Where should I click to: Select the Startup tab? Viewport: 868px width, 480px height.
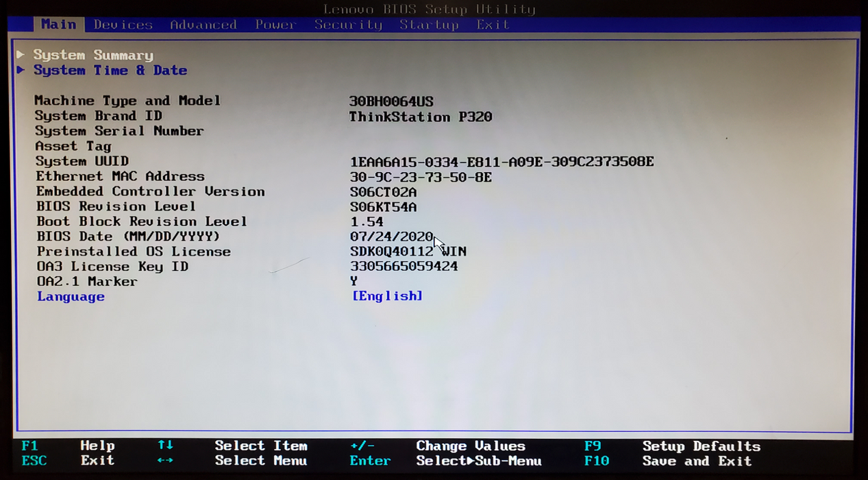pos(429,25)
